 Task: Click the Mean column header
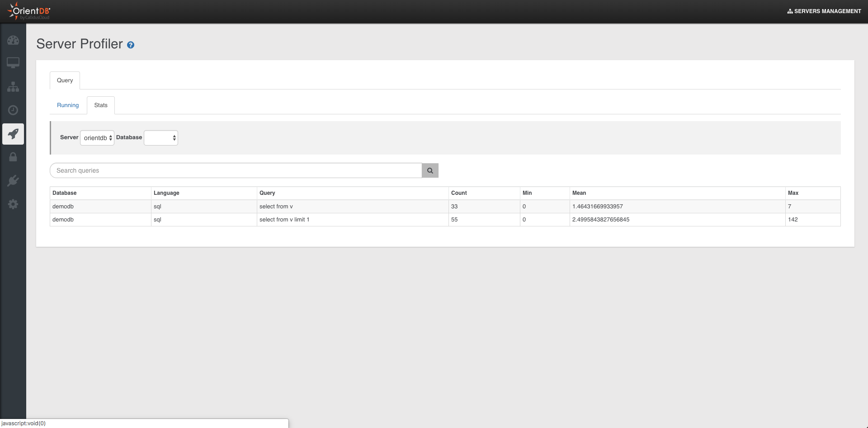click(x=579, y=193)
